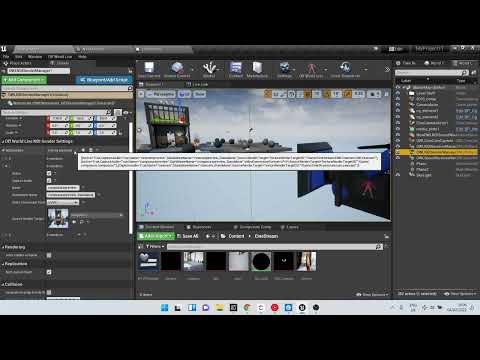Click the Add Component button
Image resolution: width=480 pixels, height=360 pixels.
tap(24, 80)
